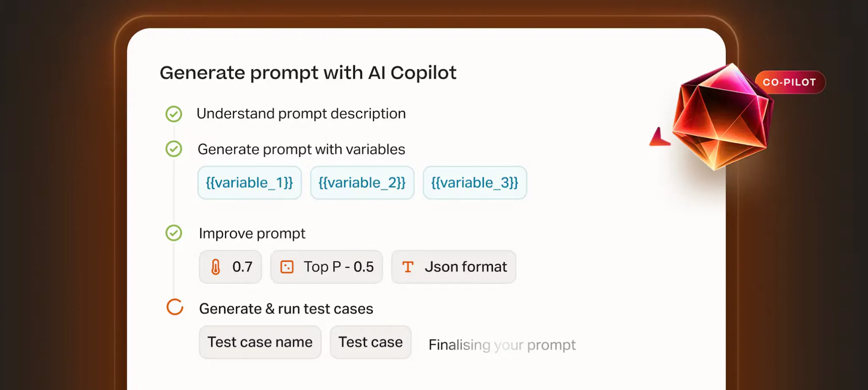Viewport: 868px width, 390px height.
Task: Click the green checkmark beside Improve prompt
Action: point(173,233)
